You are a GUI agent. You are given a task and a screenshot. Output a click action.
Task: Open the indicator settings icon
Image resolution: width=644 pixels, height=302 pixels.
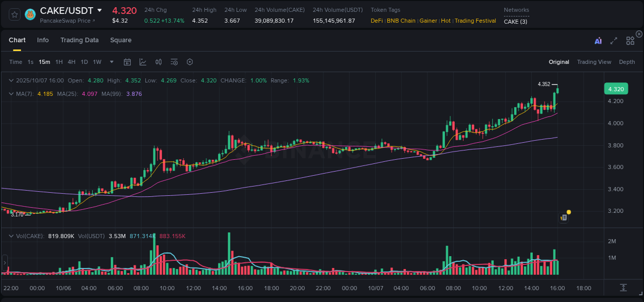pos(174,62)
